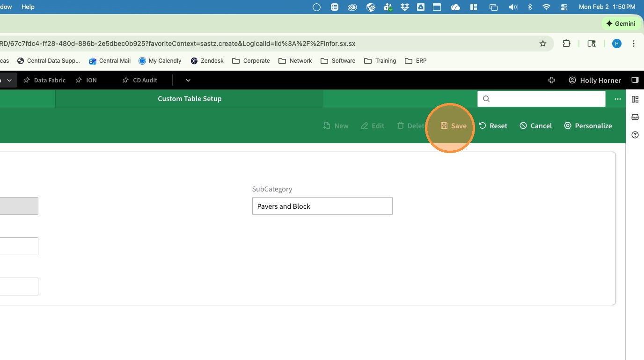Click the overlapping windows icon in menu bar

click(493, 7)
